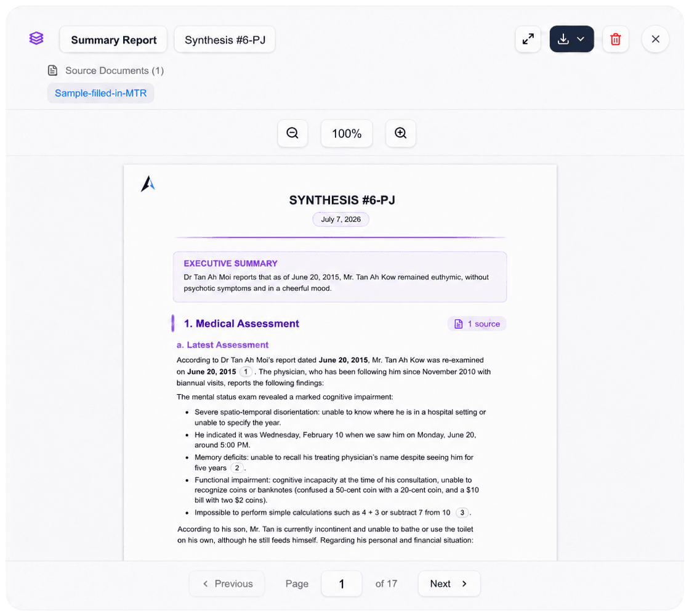Screen dimensions: 689x616
Task: Click the July 7, 2026 date badge
Action: [340, 219]
